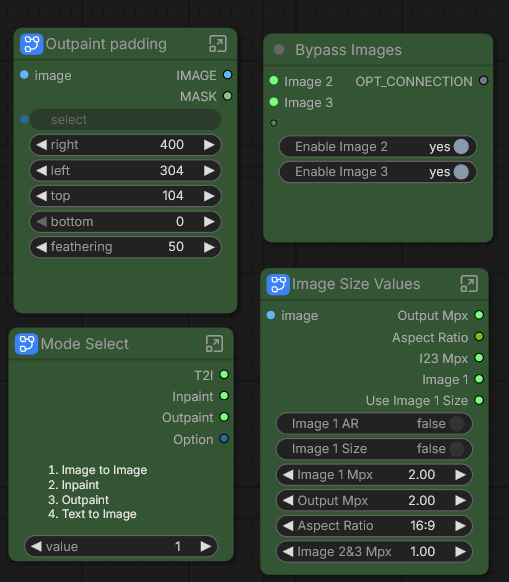Click the Mode Select expand subgraph icon

point(214,344)
